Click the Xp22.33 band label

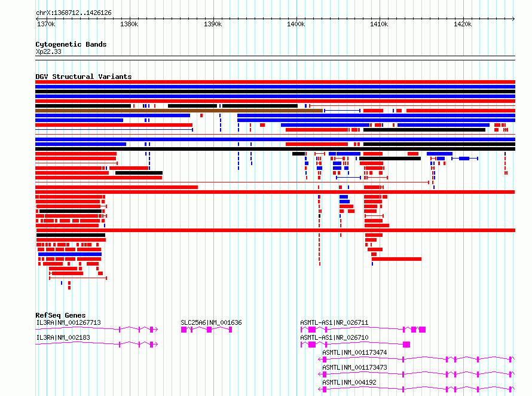tap(48, 51)
